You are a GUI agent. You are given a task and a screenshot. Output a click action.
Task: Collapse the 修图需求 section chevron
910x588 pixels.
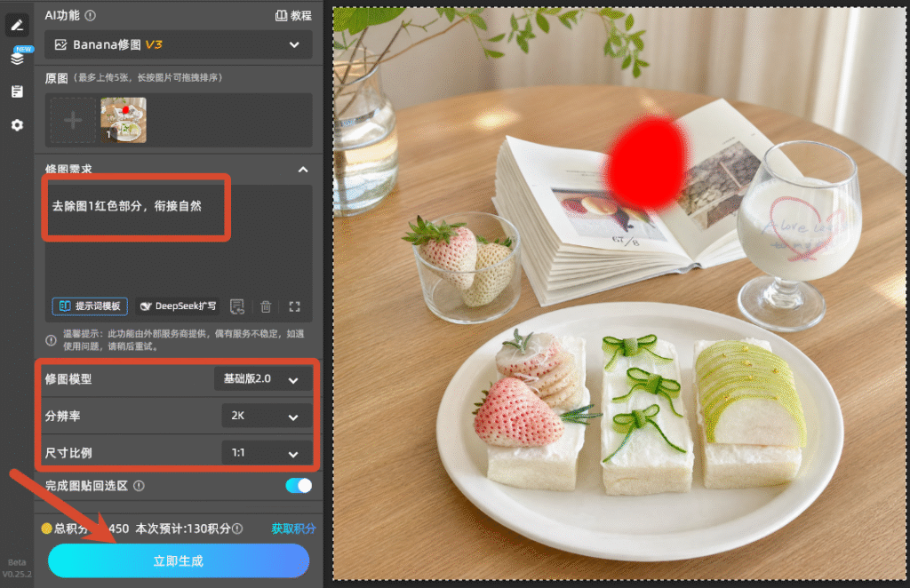302,170
